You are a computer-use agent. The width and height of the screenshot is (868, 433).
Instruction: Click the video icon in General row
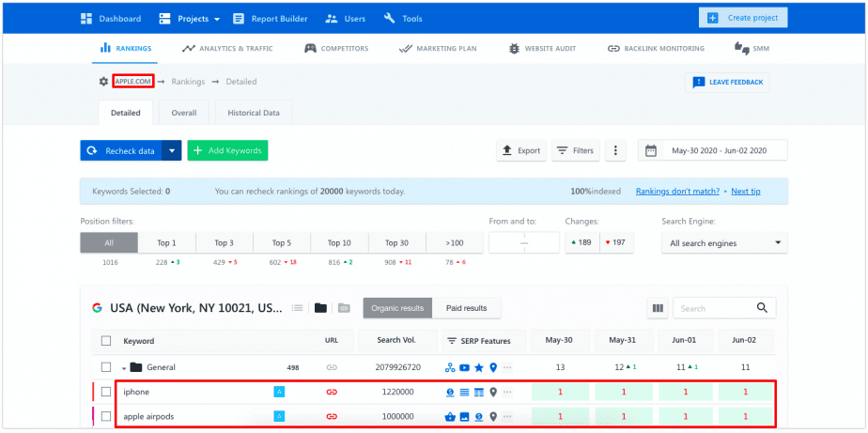coord(464,367)
